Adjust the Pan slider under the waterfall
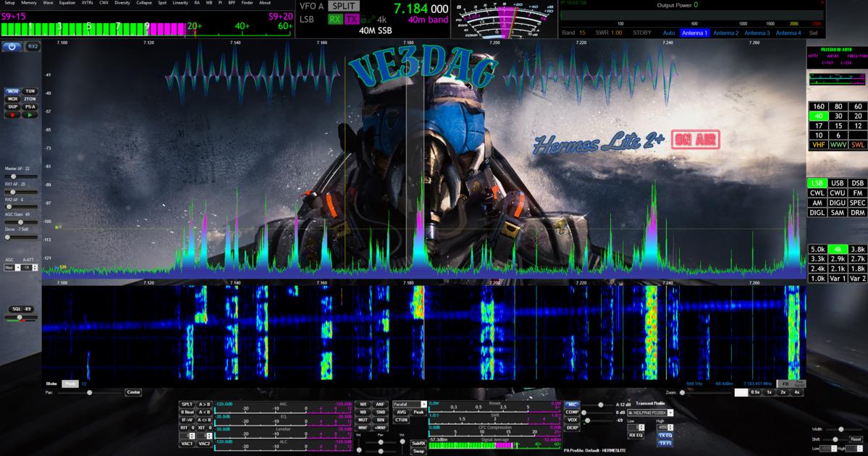 [x=90, y=392]
